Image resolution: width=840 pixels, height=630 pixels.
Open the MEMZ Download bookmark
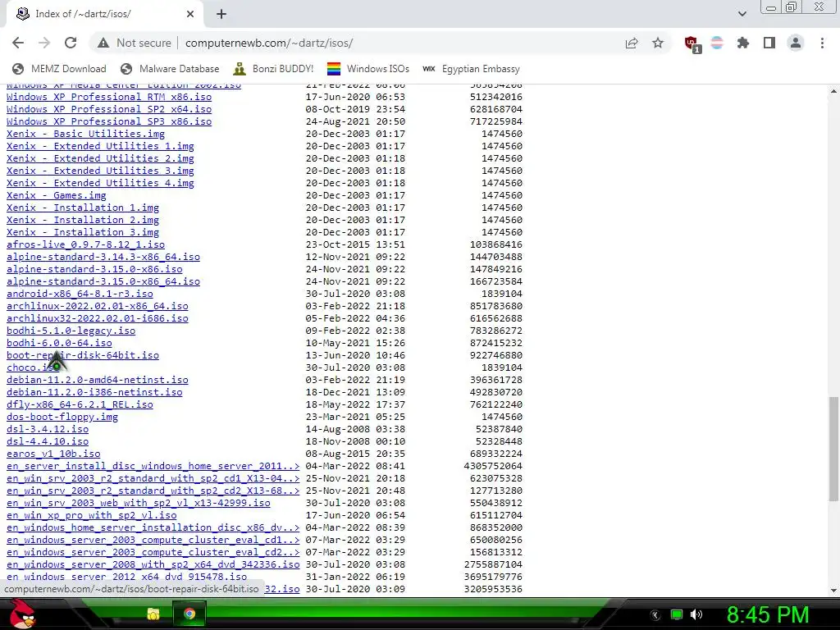(59, 69)
